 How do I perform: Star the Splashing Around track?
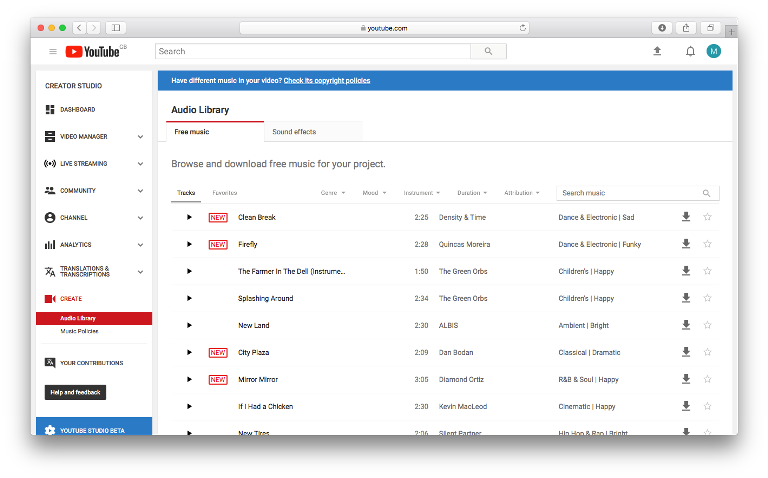pos(707,297)
